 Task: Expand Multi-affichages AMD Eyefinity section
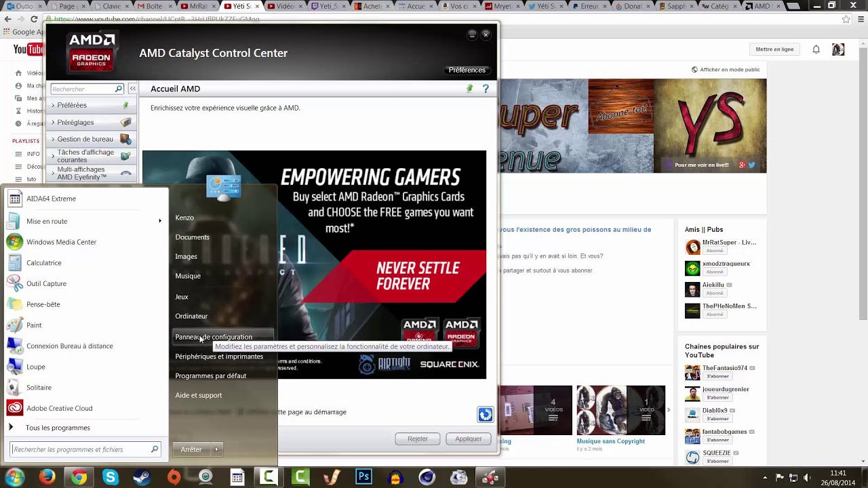coord(92,174)
